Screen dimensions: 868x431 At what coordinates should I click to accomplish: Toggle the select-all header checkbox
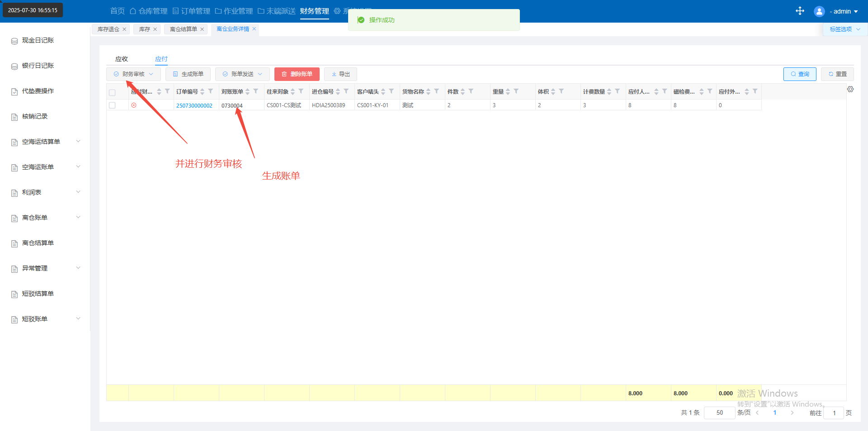point(112,92)
